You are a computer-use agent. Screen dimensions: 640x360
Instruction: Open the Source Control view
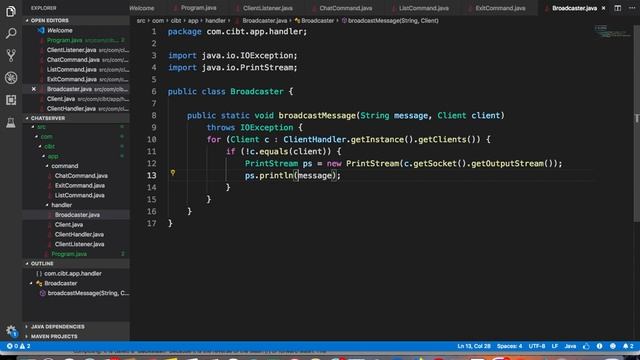[x=11, y=55]
